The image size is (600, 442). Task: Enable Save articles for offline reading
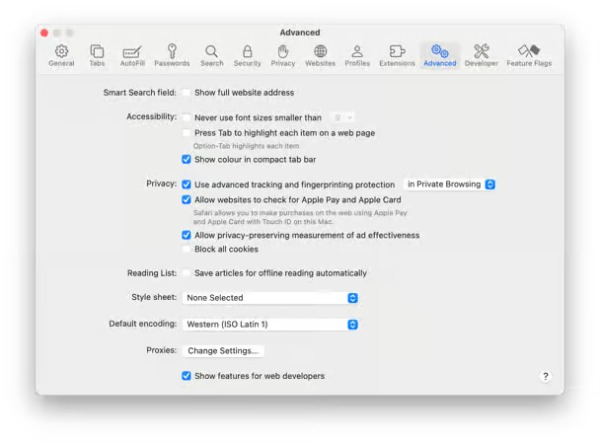pos(186,273)
